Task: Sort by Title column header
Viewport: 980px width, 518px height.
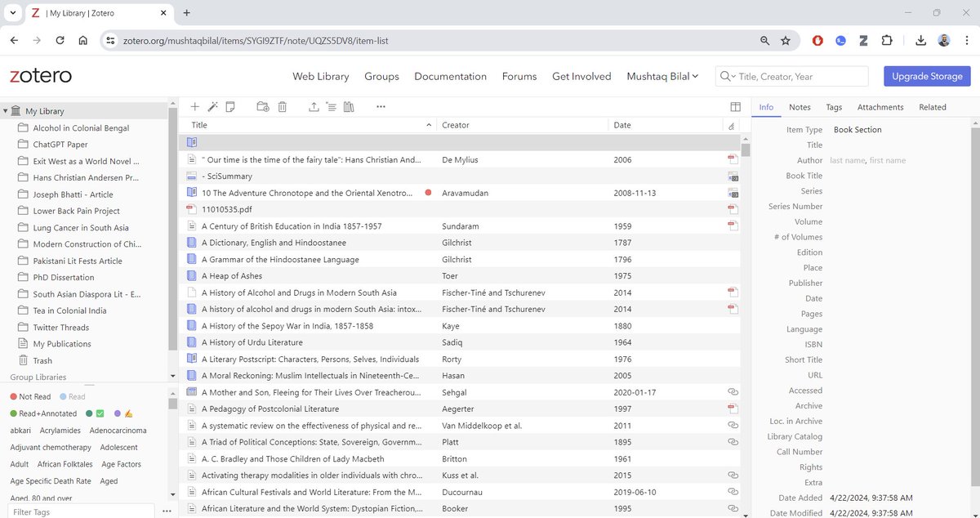Action: point(307,125)
